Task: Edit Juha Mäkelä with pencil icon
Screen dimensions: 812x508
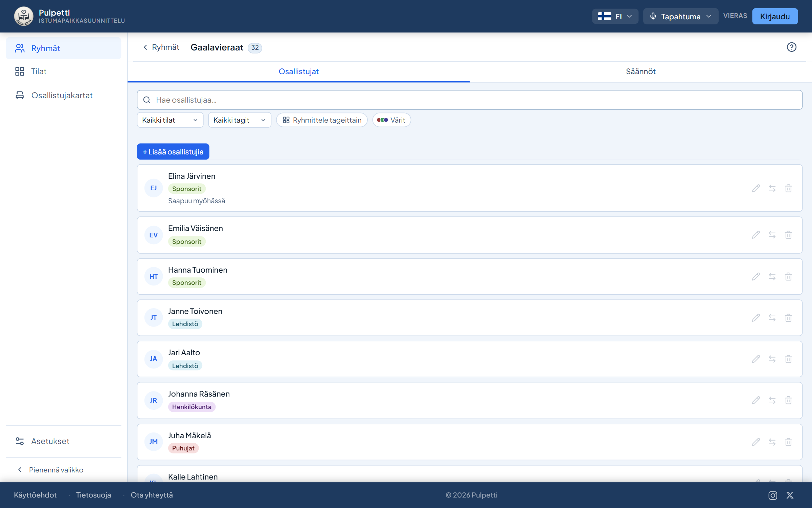Action: pyautogui.click(x=756, y=442)
